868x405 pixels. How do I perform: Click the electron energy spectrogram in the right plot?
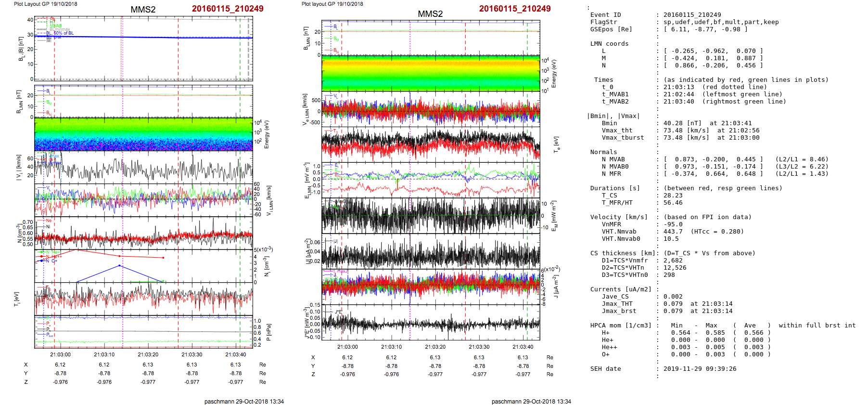coord(431,73)
